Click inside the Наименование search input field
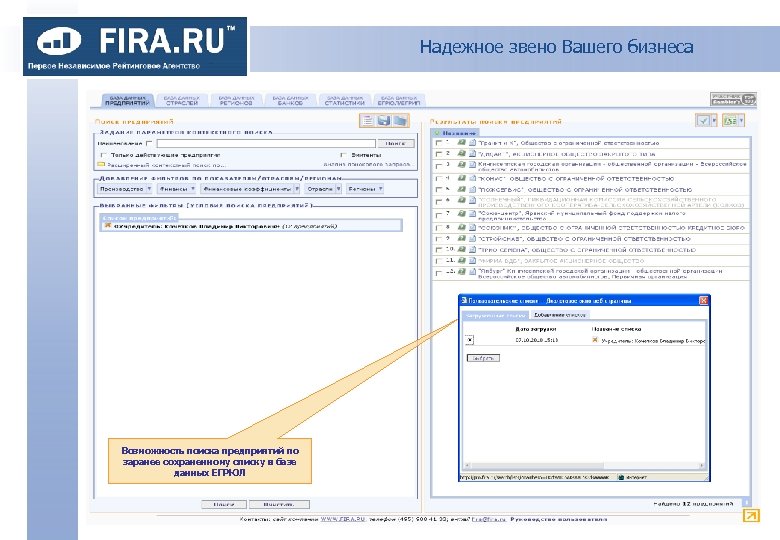Screen dimensions: 780x540 (266, 143)
